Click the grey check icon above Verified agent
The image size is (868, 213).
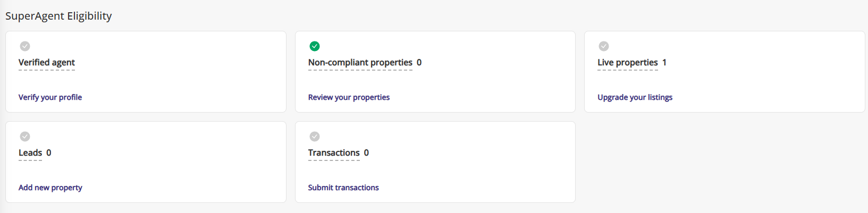(x=25, y=46)
